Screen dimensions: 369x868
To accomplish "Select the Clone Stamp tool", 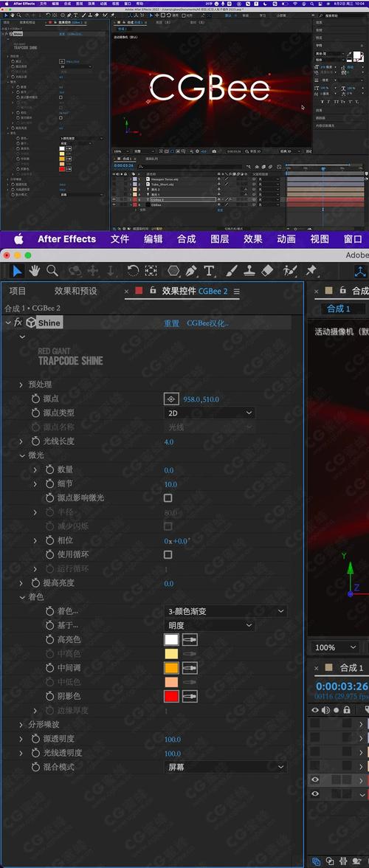I will click(249, 270).
